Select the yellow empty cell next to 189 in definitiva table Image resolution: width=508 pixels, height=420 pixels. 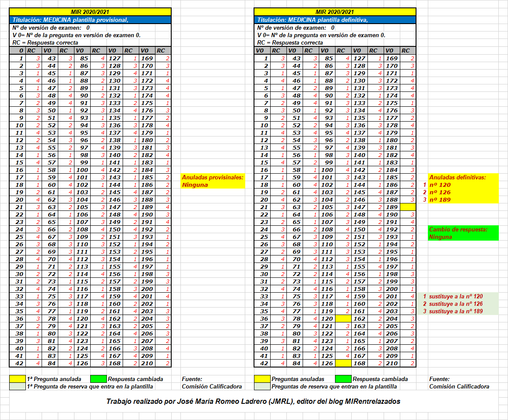click(x=408, y=207)
